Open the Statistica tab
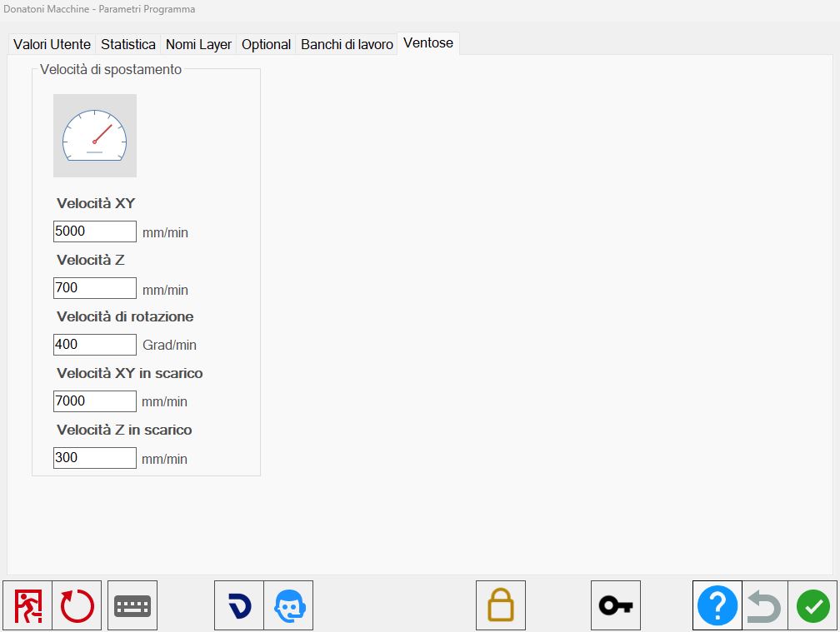 [128, 44]
